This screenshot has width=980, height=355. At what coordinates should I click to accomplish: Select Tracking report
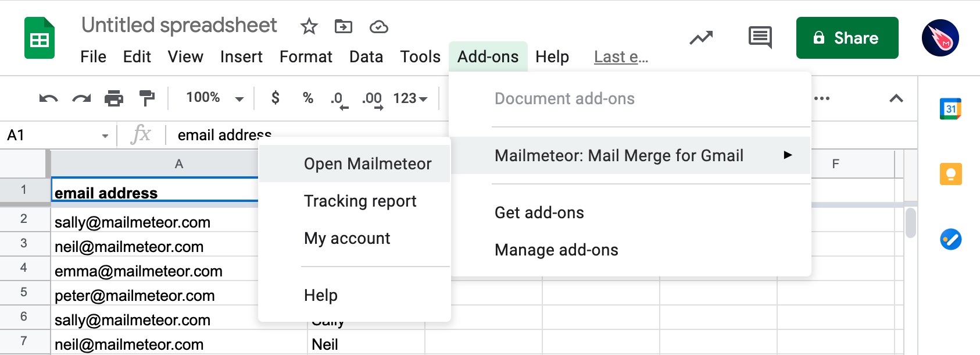(355, 201)
